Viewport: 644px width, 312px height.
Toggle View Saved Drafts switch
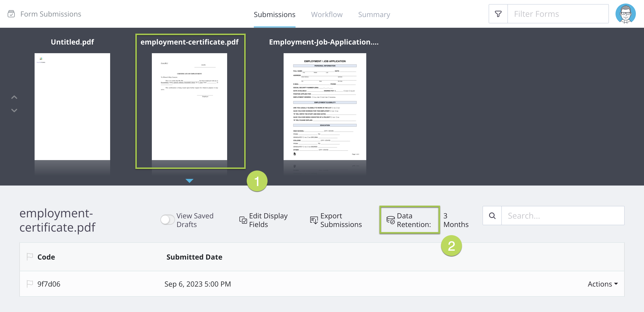click(167, 220)
